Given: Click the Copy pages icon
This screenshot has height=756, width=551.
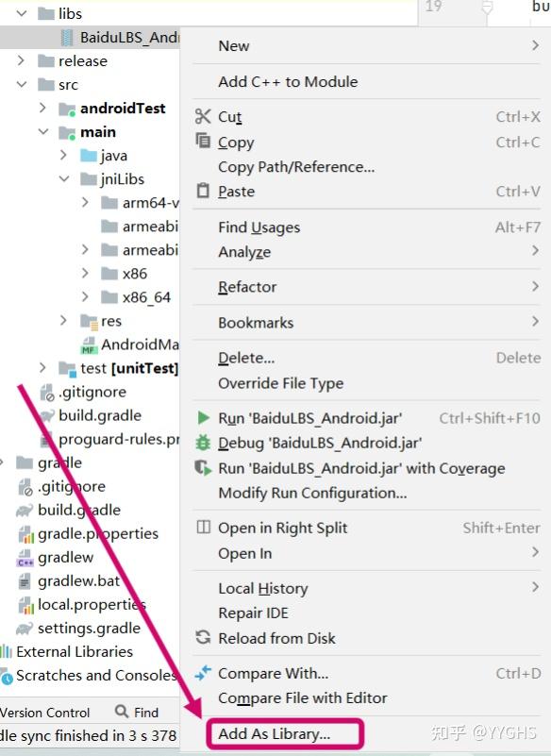Looking at the screenshot, I should [x=203, y=141].
